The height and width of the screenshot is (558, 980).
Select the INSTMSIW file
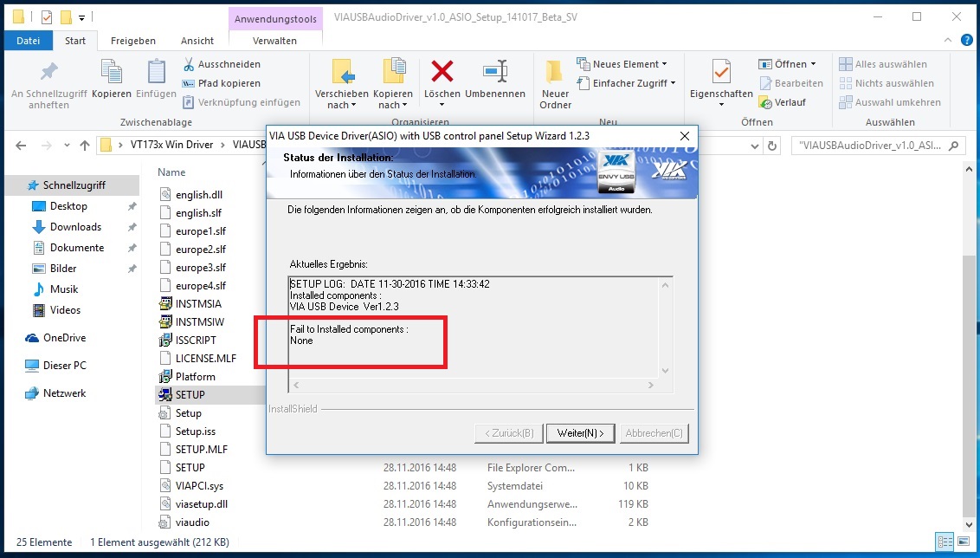coord(199,321)
